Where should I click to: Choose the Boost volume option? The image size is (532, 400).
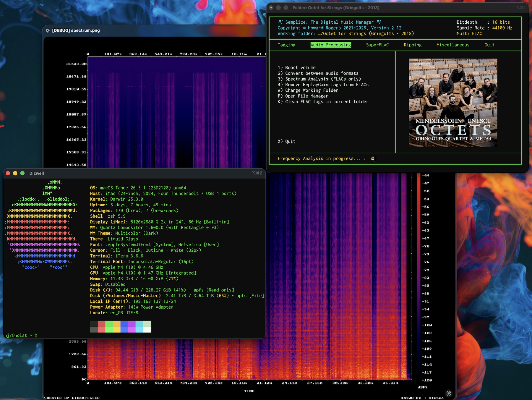[x=296, y=68]
